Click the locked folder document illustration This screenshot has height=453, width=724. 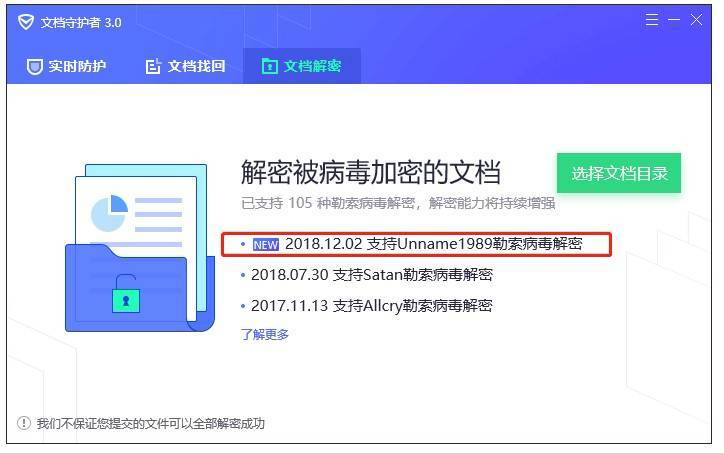[140, 248]
